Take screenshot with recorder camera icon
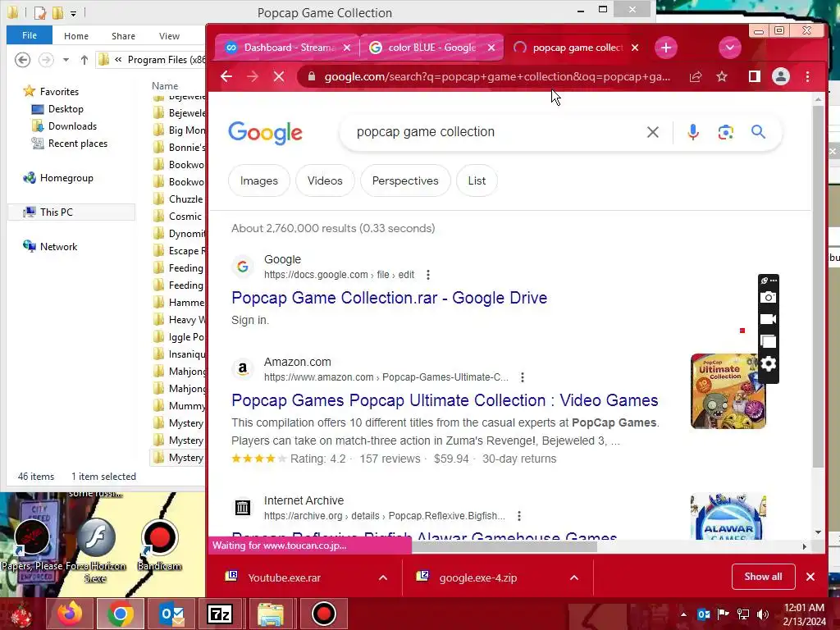 click(768, 297)
